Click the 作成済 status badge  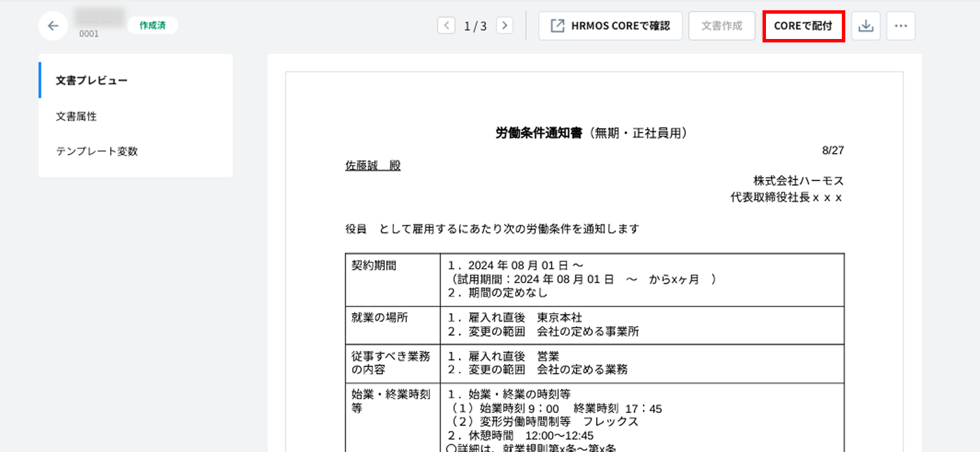tap(153, 25)
